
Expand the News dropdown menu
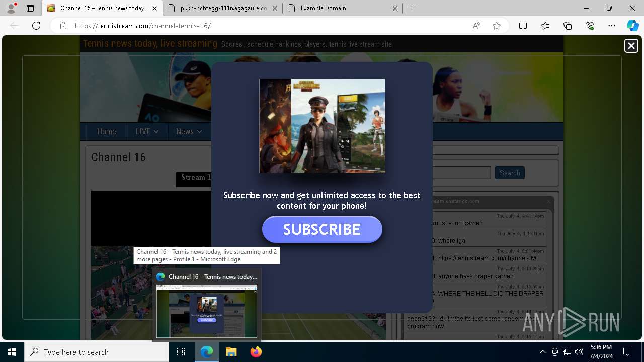pos(189,131)
